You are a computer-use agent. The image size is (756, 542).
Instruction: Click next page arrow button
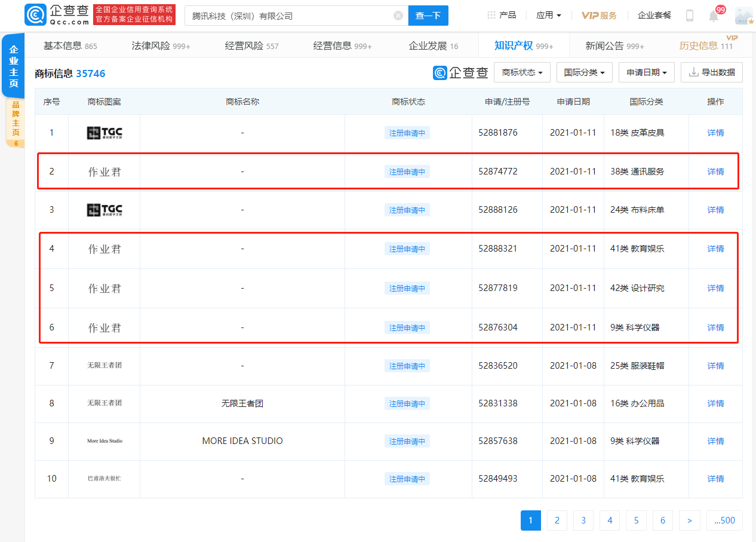click(x=690, y=520)
